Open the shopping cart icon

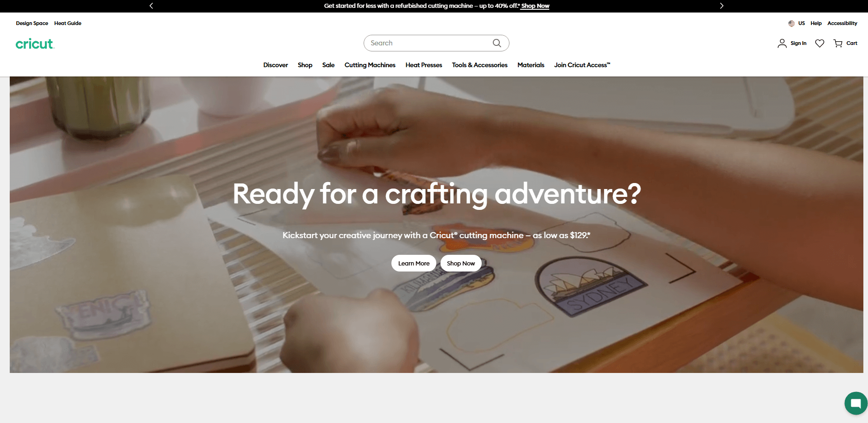click(x=838, y=43)
